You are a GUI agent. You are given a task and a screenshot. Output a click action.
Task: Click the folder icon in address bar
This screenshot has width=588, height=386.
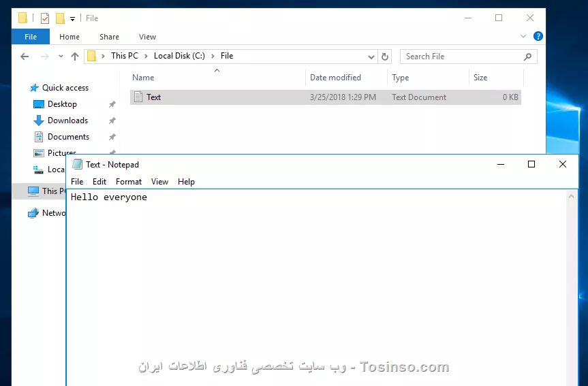click(92, 57)
